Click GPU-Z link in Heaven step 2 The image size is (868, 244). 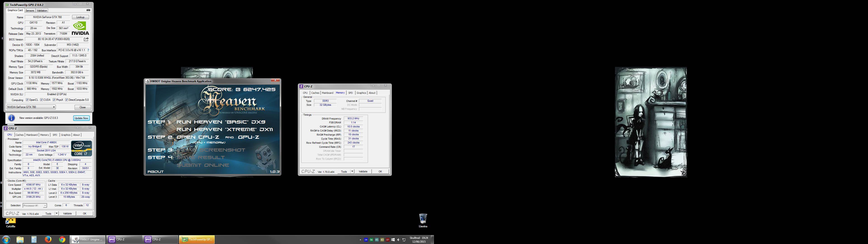[x=249, y=137]
